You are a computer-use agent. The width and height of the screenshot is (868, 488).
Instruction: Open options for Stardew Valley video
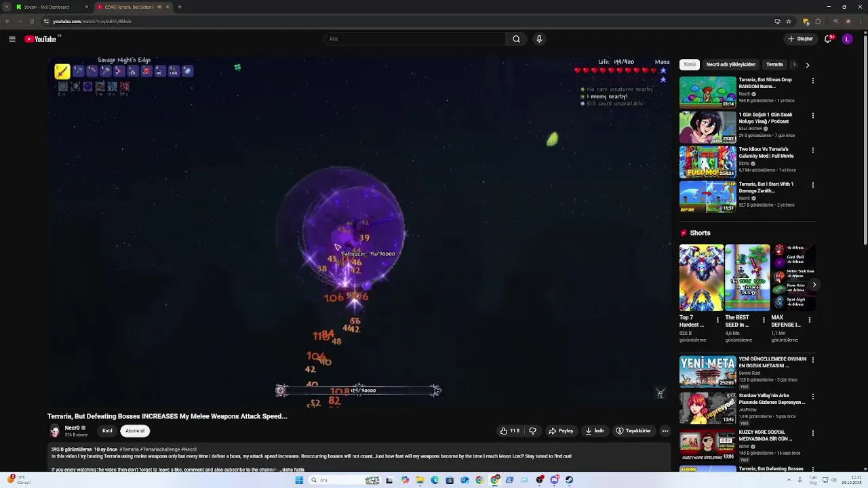[812, 396]
